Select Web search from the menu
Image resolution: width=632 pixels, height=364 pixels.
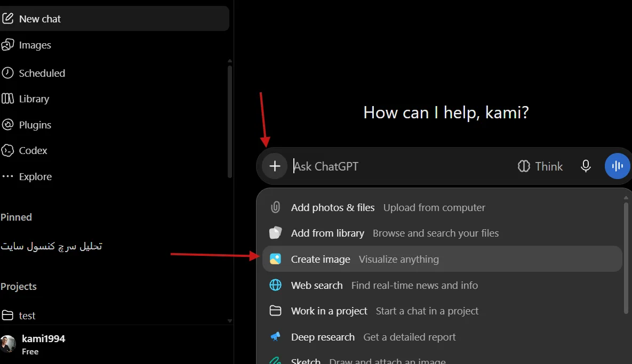[x=442, y=285]
